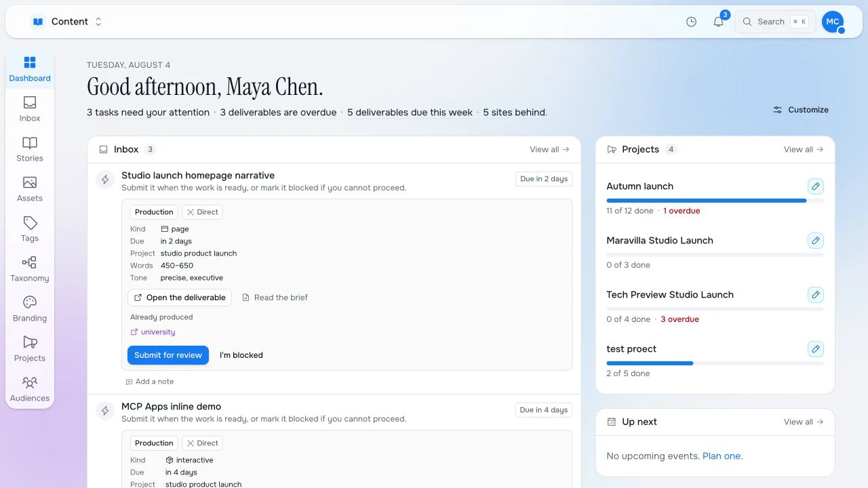This screenshot has width=868, height=488.
Task: Click lightning icon beside MCP Apps inline demo
Action: pos(105,411)
